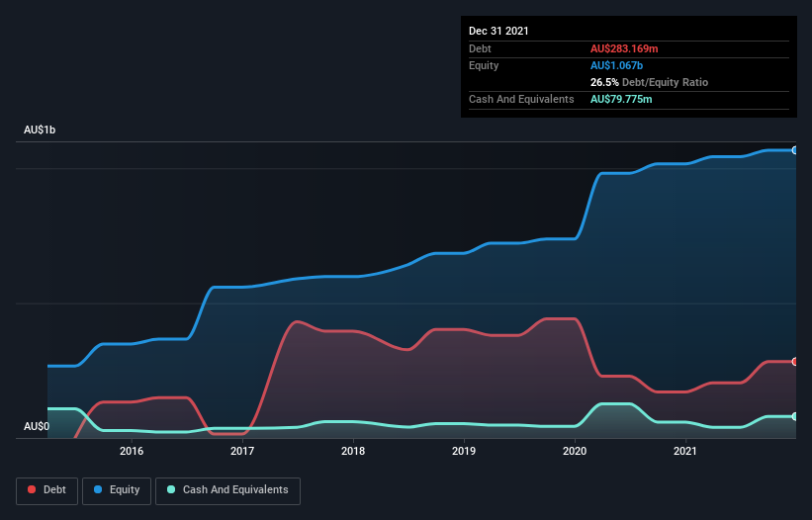Click the Dec 31 2021 tooltip date
812x520 pixels.
(498, 31)
